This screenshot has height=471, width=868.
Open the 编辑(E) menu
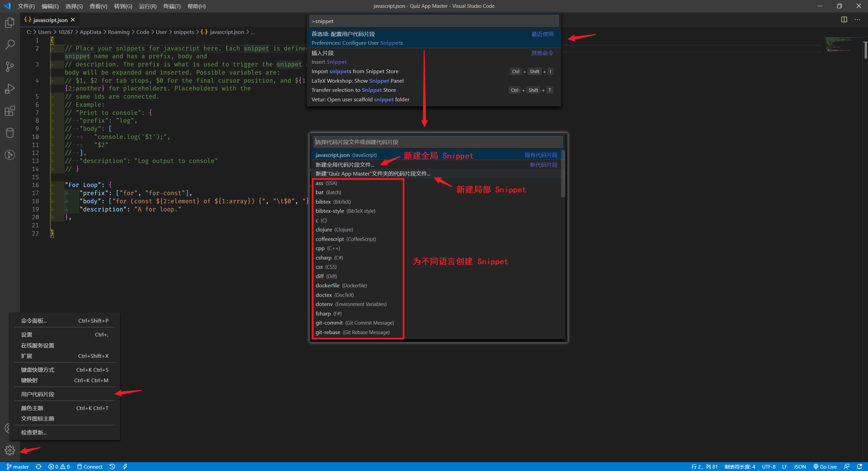50,6
